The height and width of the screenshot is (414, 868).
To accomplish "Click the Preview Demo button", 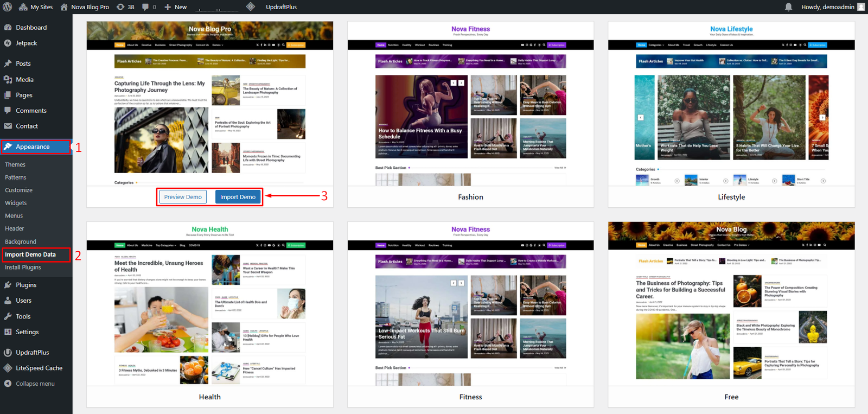I will [x=183, y=197].
